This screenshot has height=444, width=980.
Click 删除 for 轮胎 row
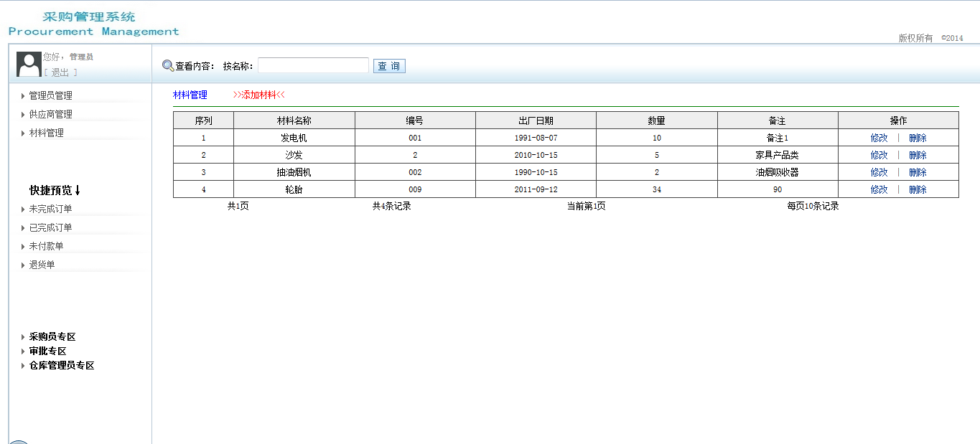pos(918,189)
